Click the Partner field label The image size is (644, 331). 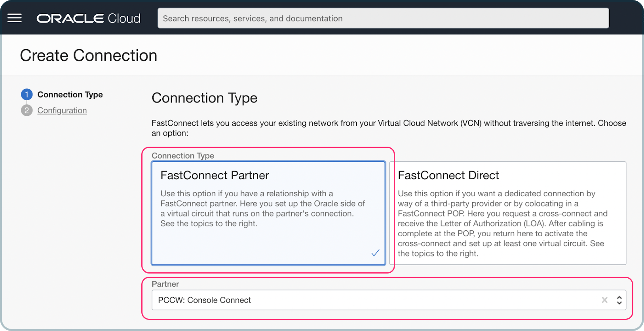165,284
